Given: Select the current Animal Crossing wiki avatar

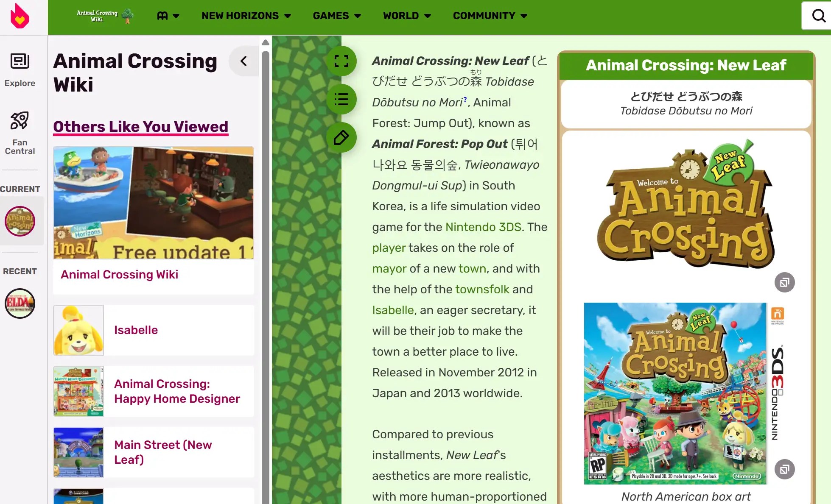Looking at the screenshot, I should 20,221.
